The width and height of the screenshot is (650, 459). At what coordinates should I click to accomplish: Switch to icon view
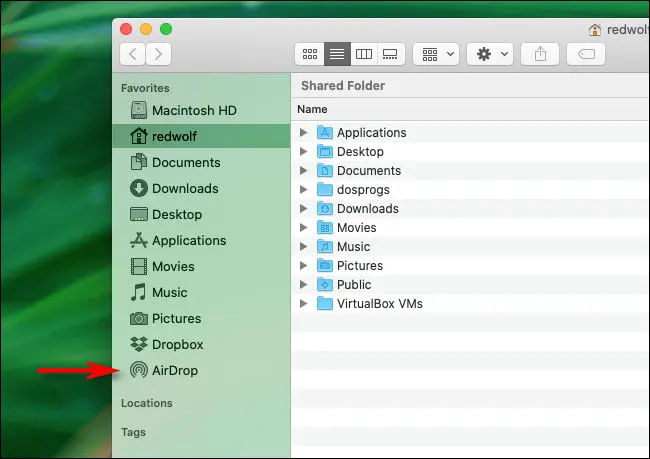click(310, 54)
